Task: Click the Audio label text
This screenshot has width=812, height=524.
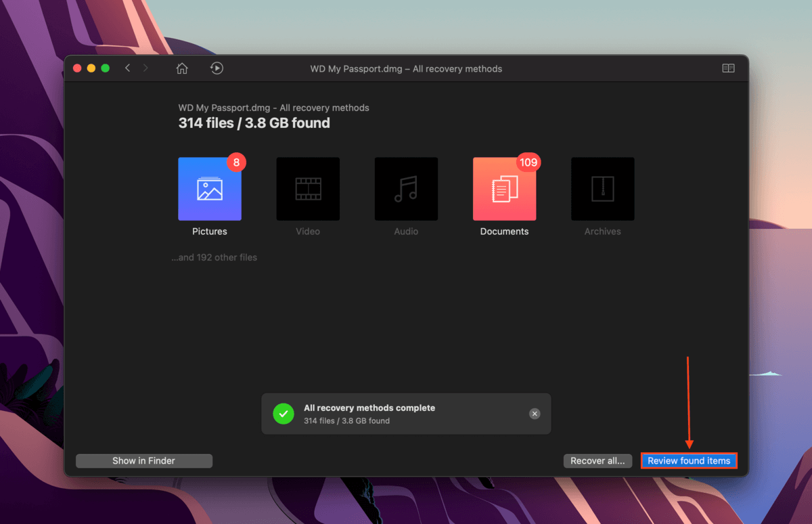Action: coord(406,232)
